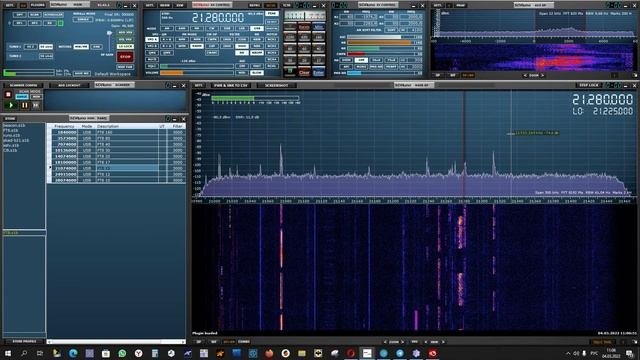The width and height of the screenshot is (640, 360).
Task: Click the red STOP button in Main panel
Action: pyautogui.click(x=125, y=57)
